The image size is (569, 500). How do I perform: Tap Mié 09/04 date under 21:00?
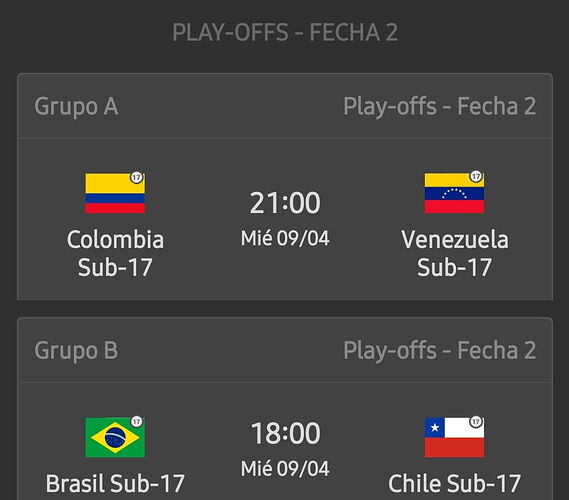click(285, 238)
